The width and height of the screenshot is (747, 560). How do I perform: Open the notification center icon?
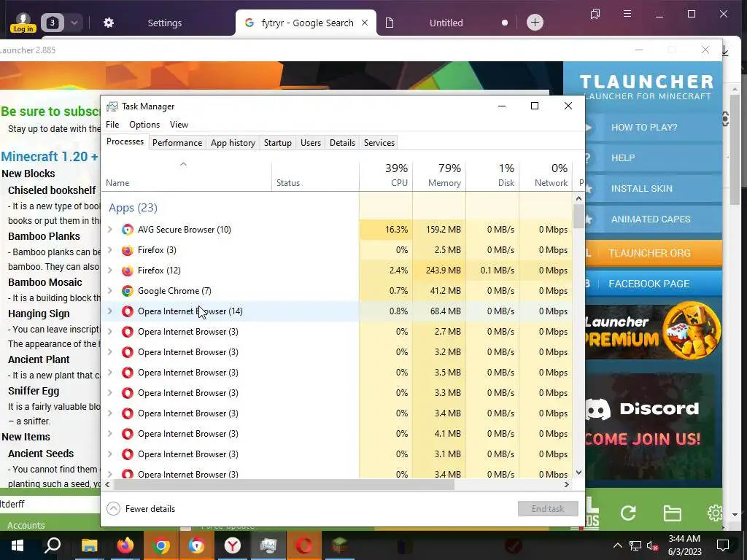point(723,545)
